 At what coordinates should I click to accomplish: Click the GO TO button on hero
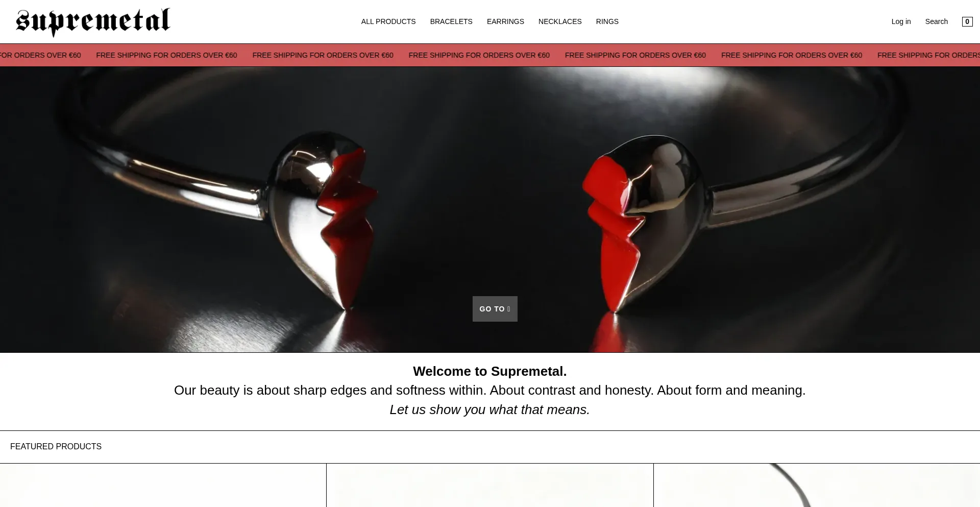[495, 309]
